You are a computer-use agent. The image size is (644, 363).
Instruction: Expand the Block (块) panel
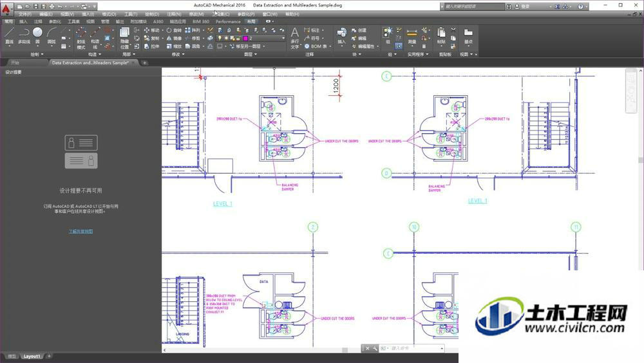[x=357, y=54]
